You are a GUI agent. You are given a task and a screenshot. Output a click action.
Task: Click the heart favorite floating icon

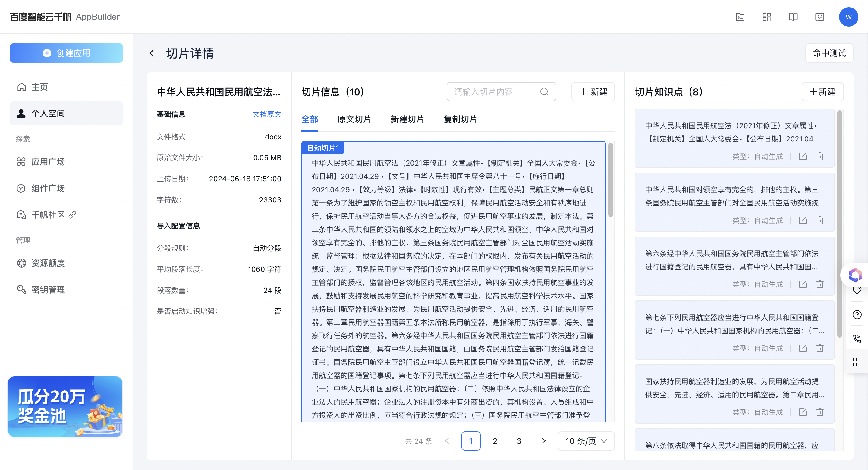(x=857, y=291)
